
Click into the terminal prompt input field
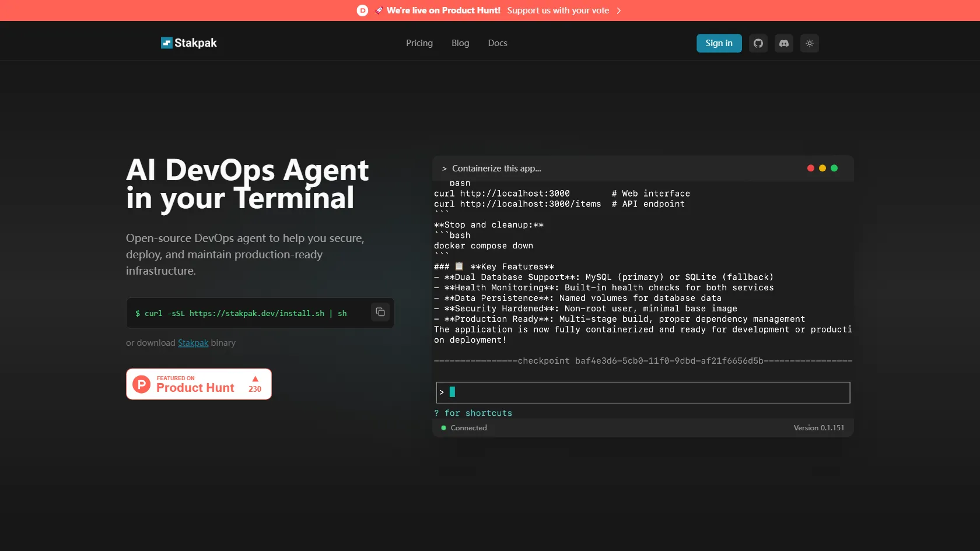[x=643, y=392]
